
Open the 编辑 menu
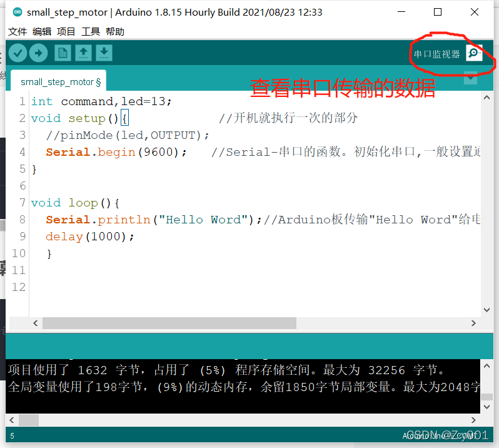coord(42,31)
